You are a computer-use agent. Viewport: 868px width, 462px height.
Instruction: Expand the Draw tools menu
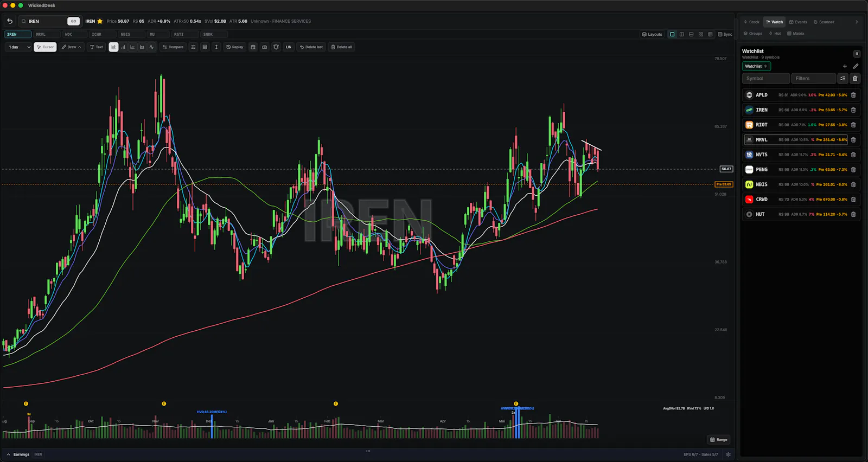(x=71, y=47)
